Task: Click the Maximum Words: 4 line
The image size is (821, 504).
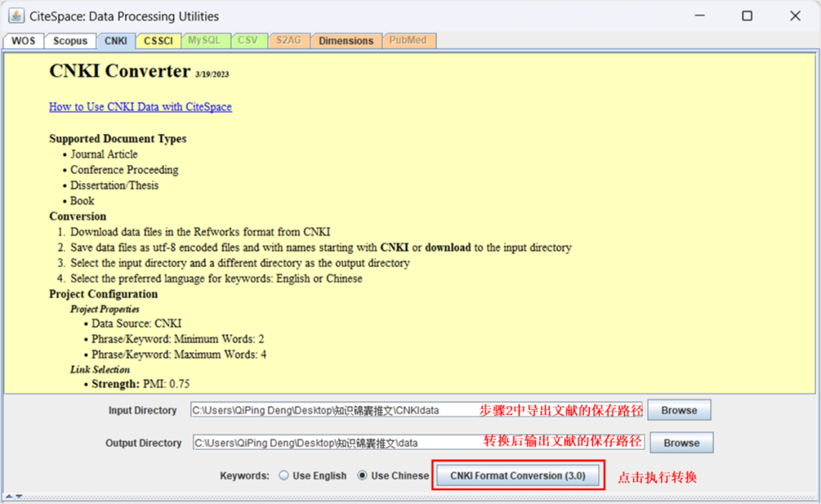Action: tap(179, 354)
